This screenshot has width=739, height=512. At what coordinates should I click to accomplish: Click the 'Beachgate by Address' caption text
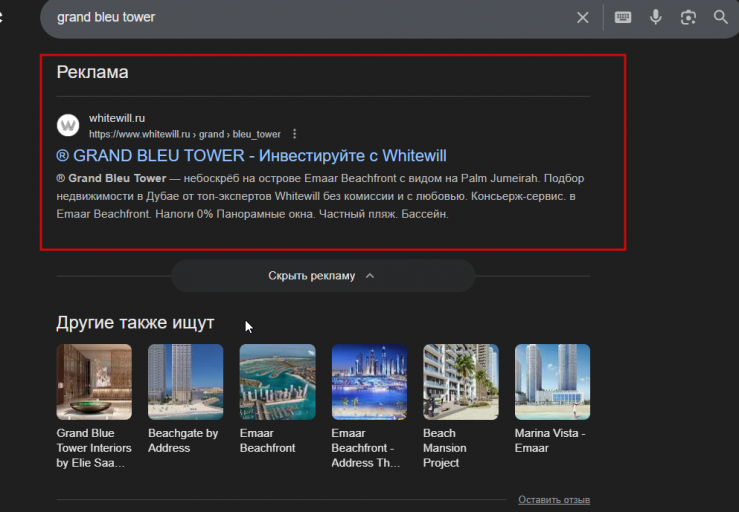[x=183, y=440]
